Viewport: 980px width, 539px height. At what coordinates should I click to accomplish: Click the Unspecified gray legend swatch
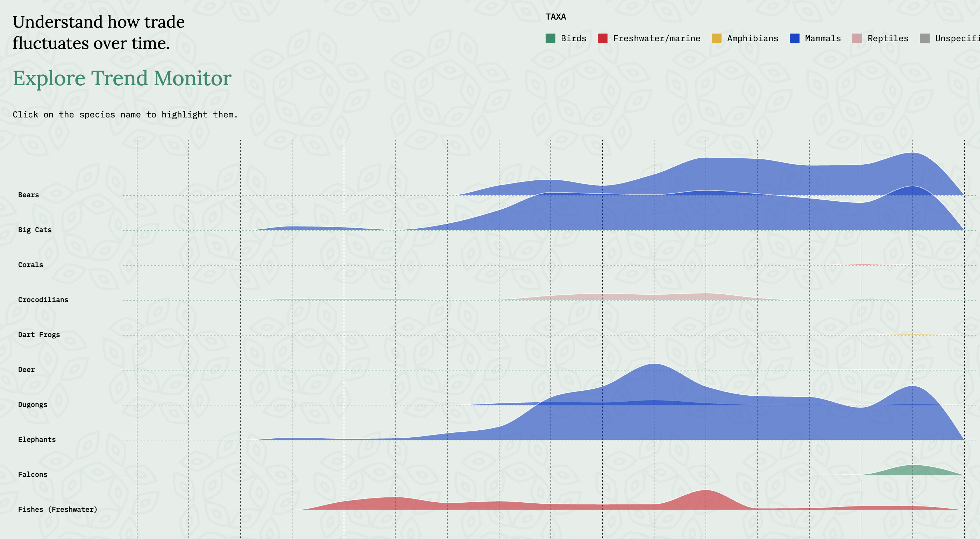pos(924,38)
